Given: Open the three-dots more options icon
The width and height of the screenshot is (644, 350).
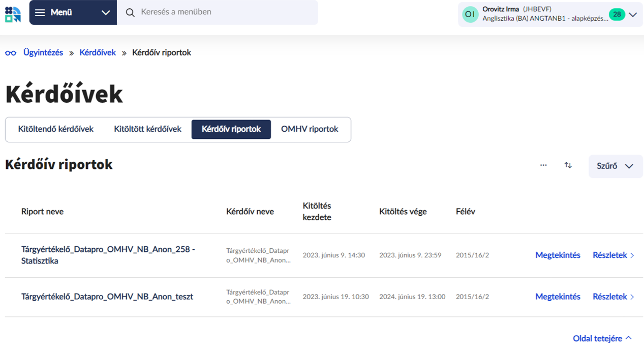Looking at the screenshot, I should point(543,165).
